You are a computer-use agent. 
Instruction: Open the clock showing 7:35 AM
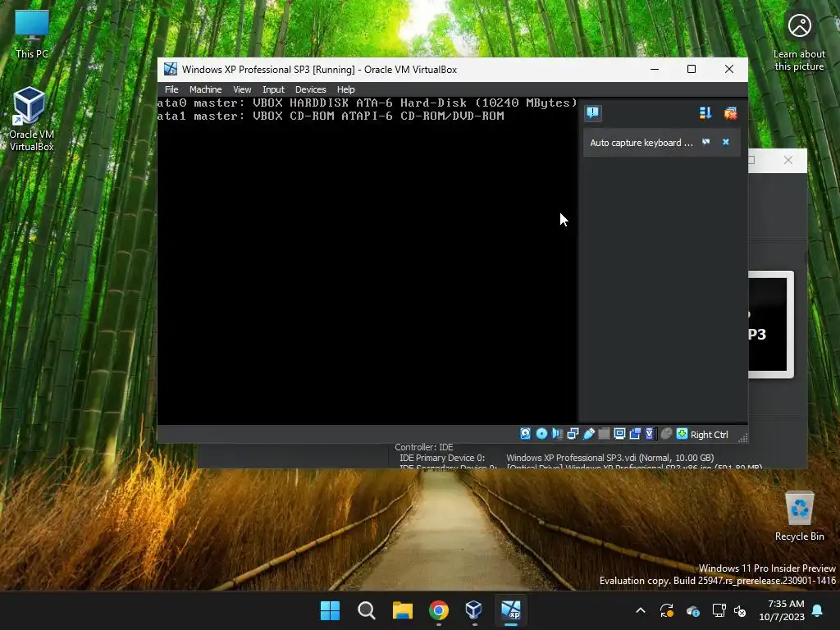782,610
